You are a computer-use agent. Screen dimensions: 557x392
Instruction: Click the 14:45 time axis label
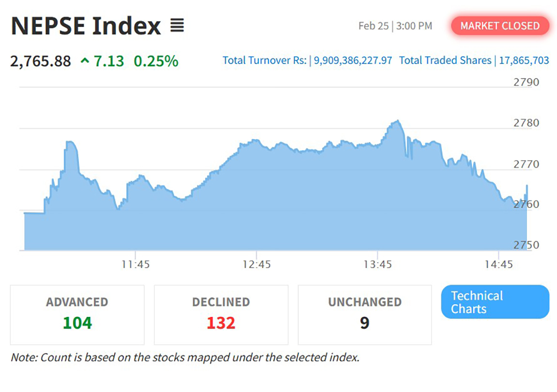pos(499,265)
